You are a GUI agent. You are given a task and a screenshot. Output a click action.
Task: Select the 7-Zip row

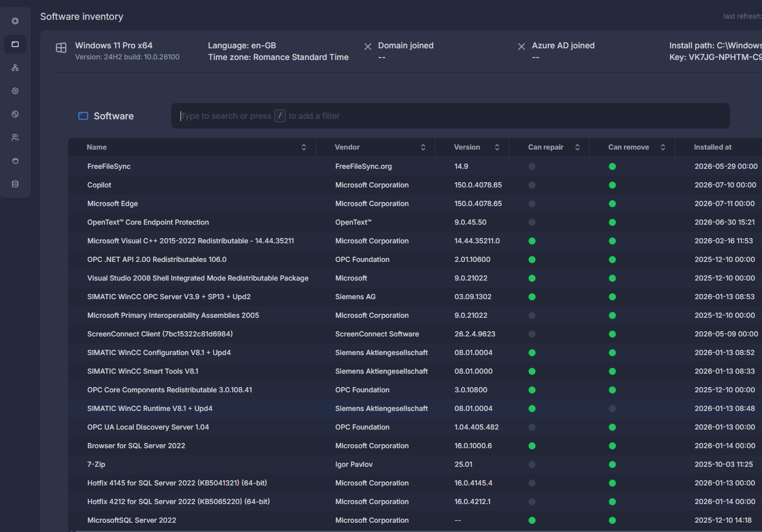[x=415, y=464]
